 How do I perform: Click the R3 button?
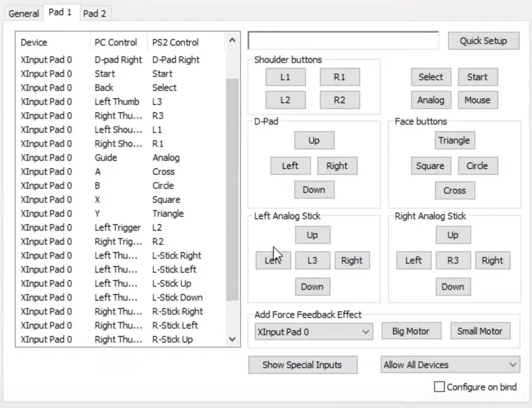coord(453,260)
